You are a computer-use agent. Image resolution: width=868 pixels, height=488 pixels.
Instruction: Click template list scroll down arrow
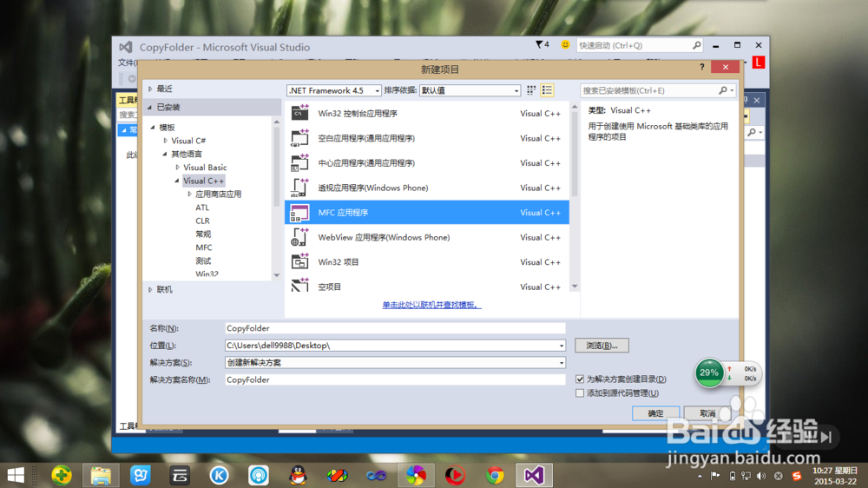[x=575, y=287]
